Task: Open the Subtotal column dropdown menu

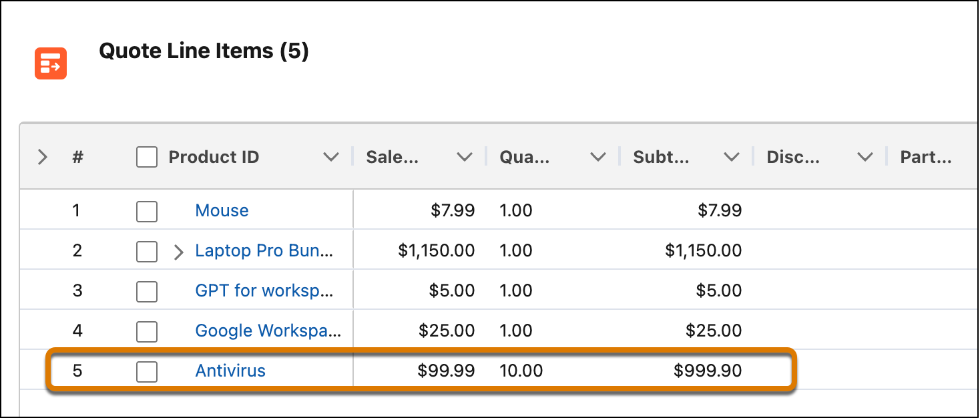Action: pos(732,157)
